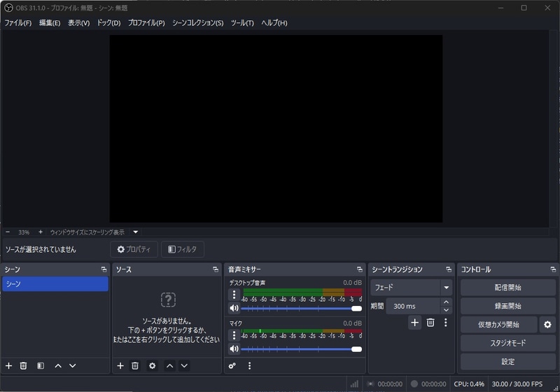
Task: Click 仮想カメラ開始 button
Action: pyautogui.click(x=499, y=325)
